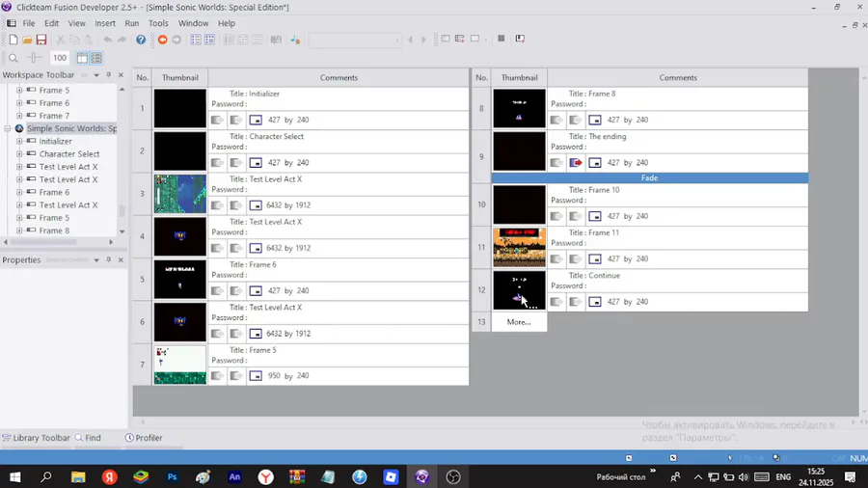Viewport: 868px width, 488px height.
Task: Toggle show comments view button
Action: coord(96,58)
